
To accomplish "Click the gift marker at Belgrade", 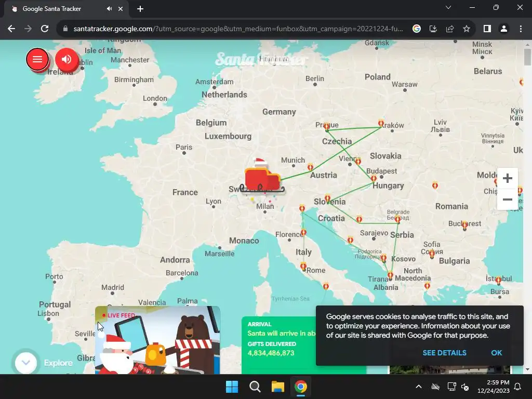I will [x=397, y=219].
